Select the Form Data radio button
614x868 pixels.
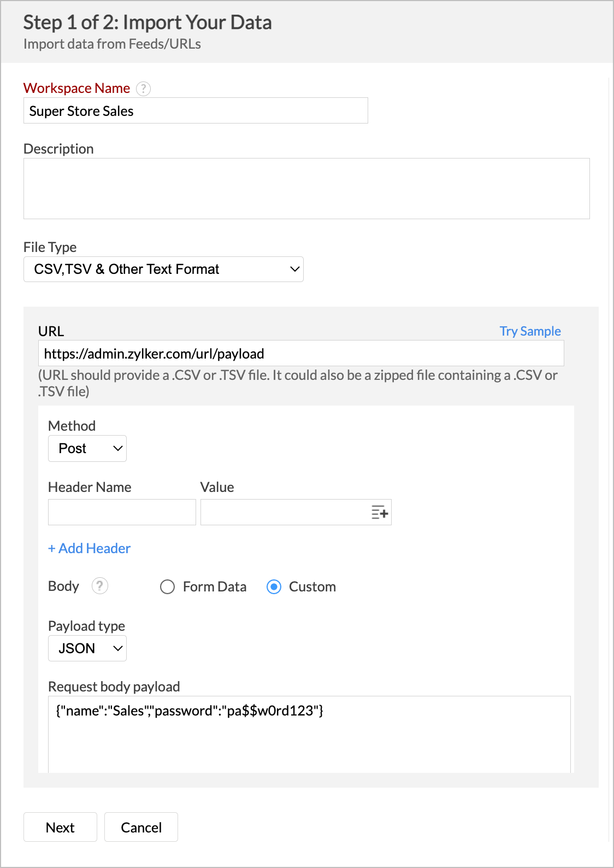(168, 587)
